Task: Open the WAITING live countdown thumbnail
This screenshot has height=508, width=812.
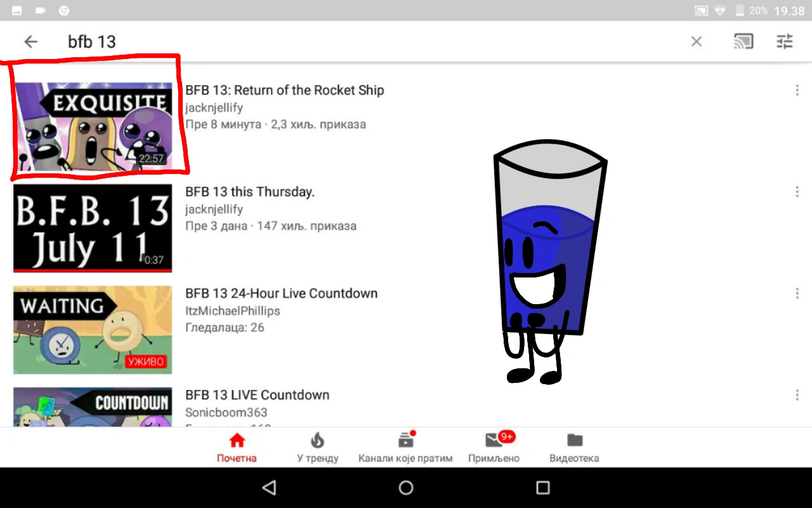Action: (x=92, y=330)
